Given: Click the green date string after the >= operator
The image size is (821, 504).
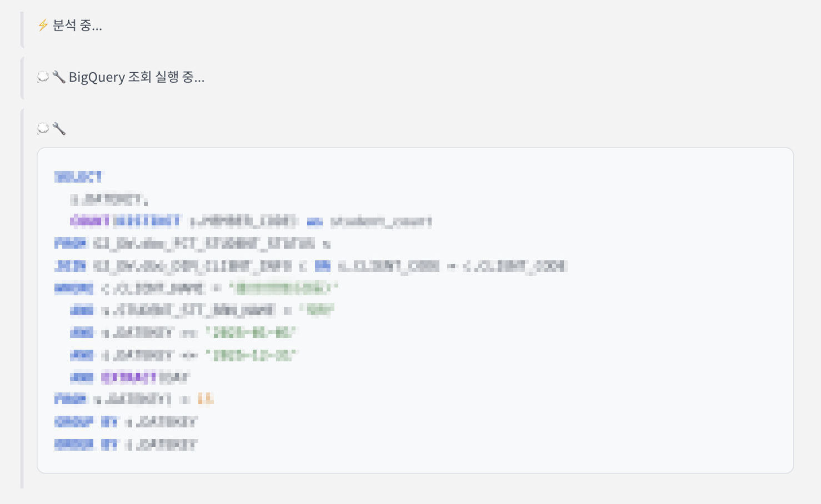Looking at the screenshot, I should coord(252,332).
